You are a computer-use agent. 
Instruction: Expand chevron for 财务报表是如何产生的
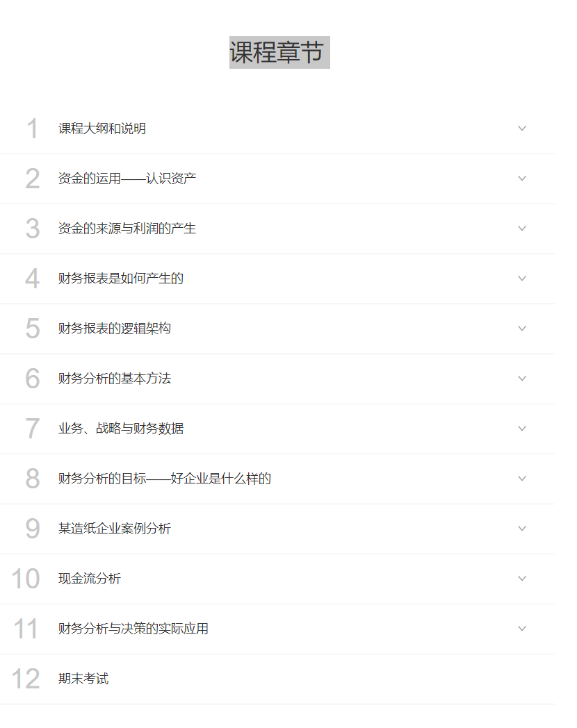(x=521, y=279)
